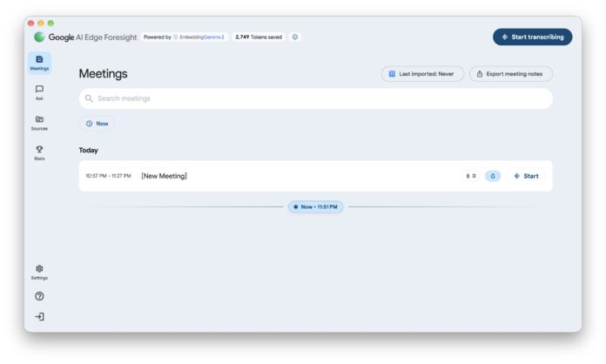Click Start on the New Meeting row
Image resolution: width=606 pixels, height=364 pixels.
526,176
